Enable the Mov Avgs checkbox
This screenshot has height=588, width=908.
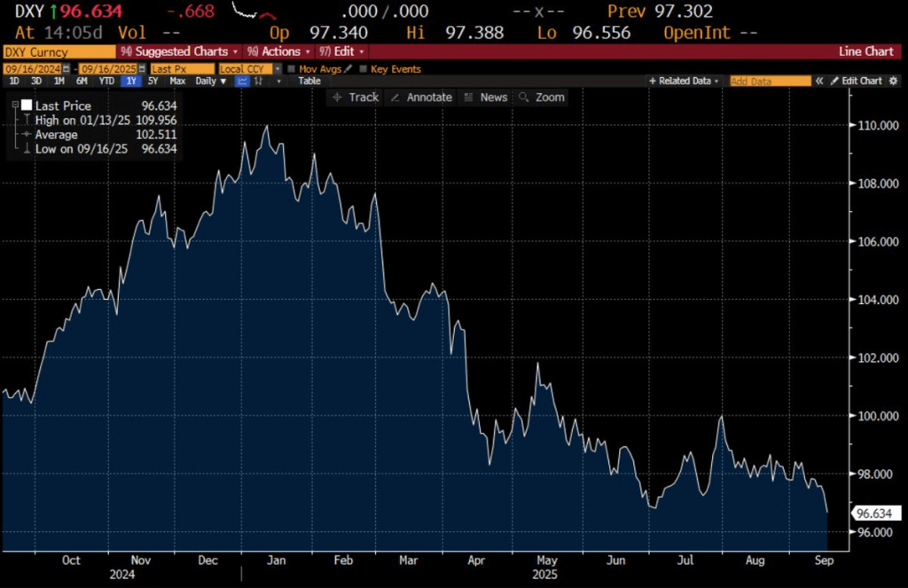click(291, 68)
